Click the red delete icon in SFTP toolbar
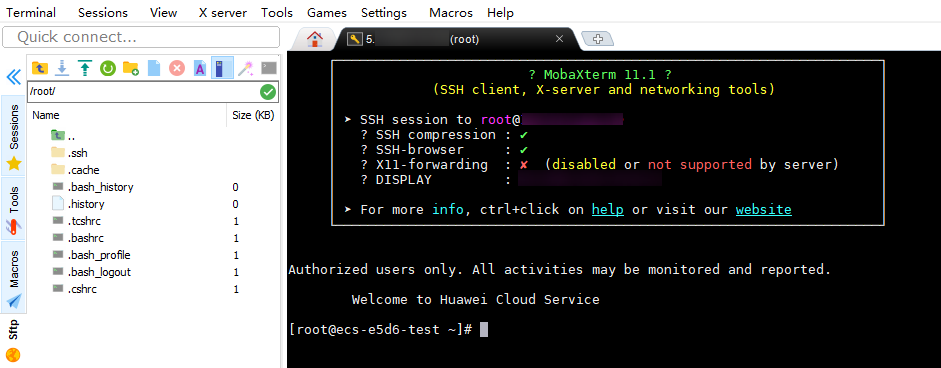Viewport: 941px width, 368px height. pyautogui.click(x=176, y=68)
